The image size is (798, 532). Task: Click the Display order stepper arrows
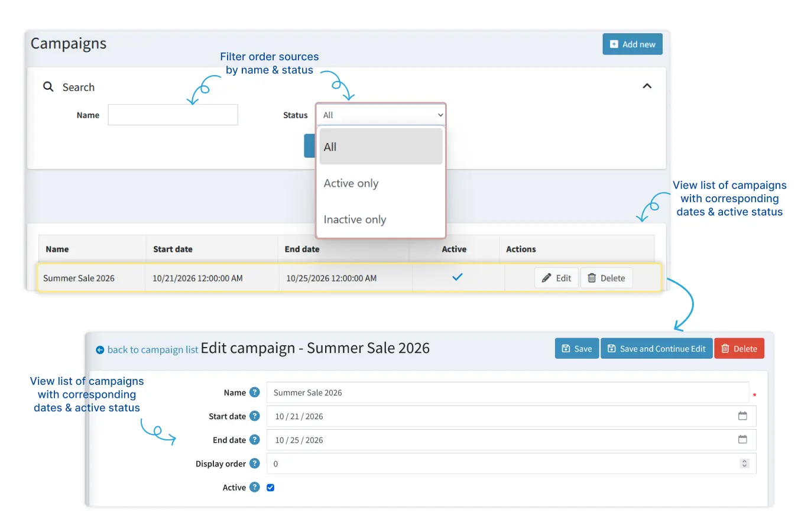(744, 463)
